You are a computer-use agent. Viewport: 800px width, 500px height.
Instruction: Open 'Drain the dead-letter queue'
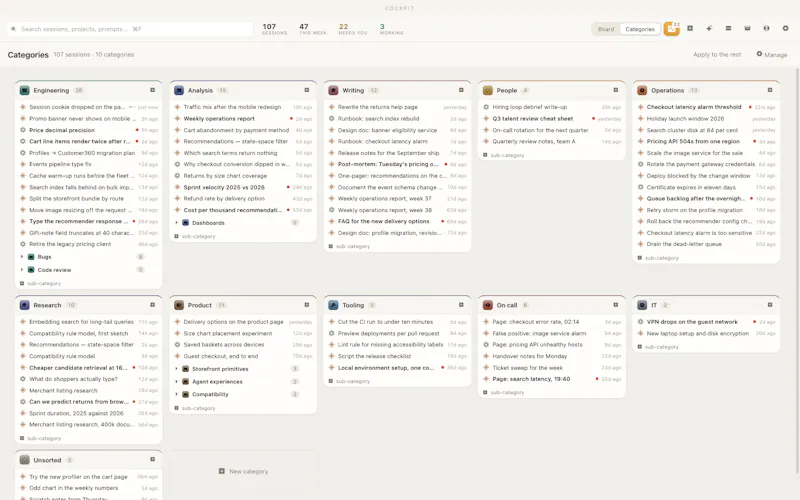pos(706,244)
